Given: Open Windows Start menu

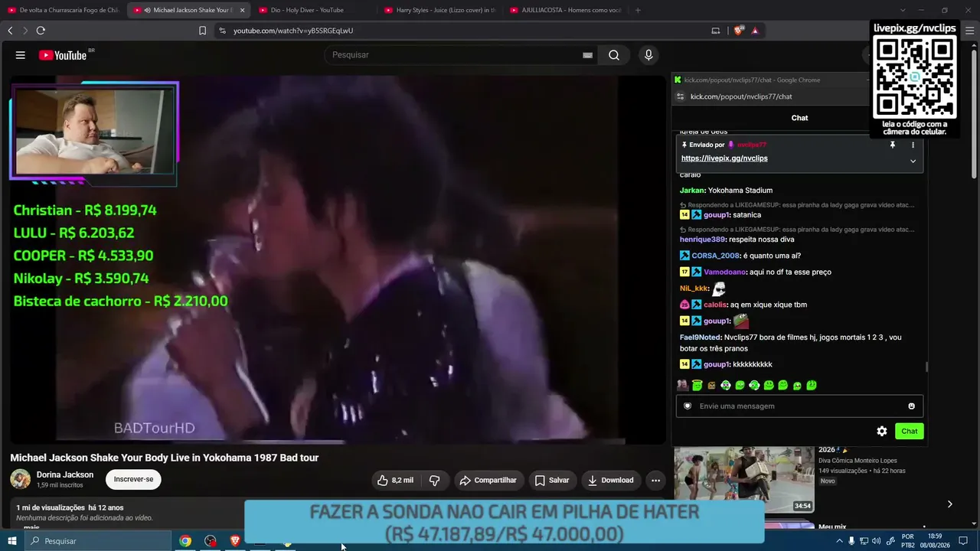Looking at the screenshot, I should click(x=12, y=541).
